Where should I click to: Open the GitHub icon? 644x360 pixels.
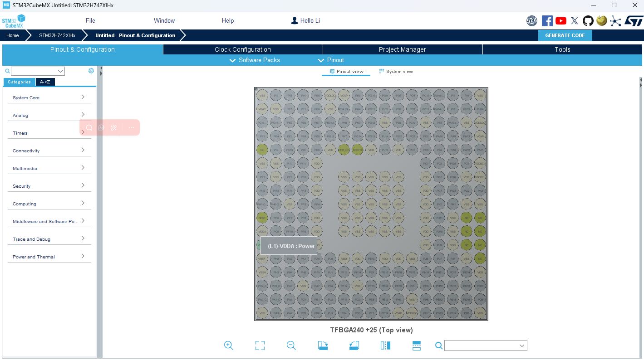[588, 21]
